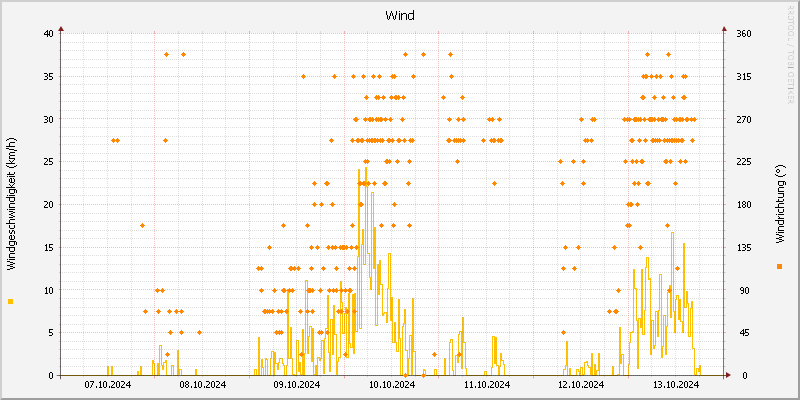Click the right axis value 135
The image size is (800, 400).
744,247
